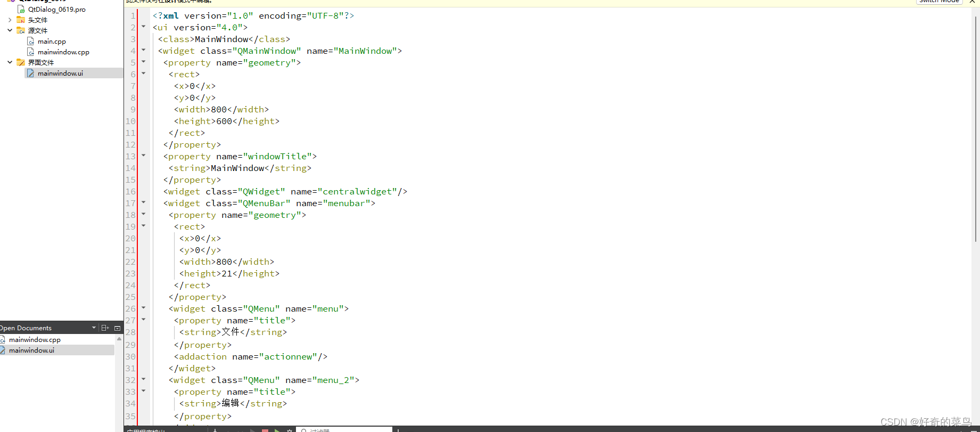Fold the QMainWindow widget on line 4
Image resolution: width=980 pixels, height=432 pixels.
pyautogui.click(x=143, y=50)
